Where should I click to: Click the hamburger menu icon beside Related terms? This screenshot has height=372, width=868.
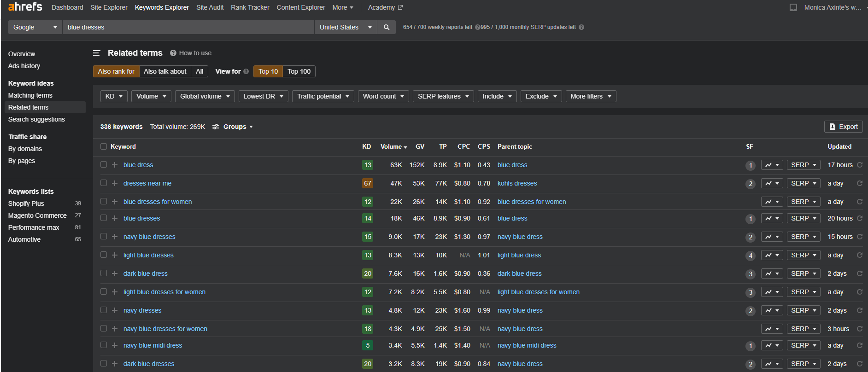pyautogui.click(x=96, y=53)
